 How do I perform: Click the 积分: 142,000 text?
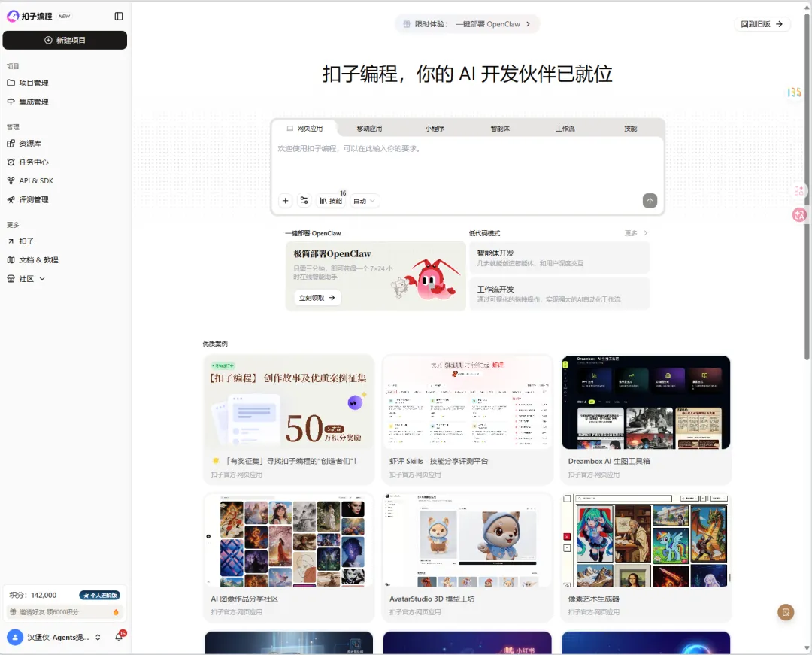click(33, 596)
